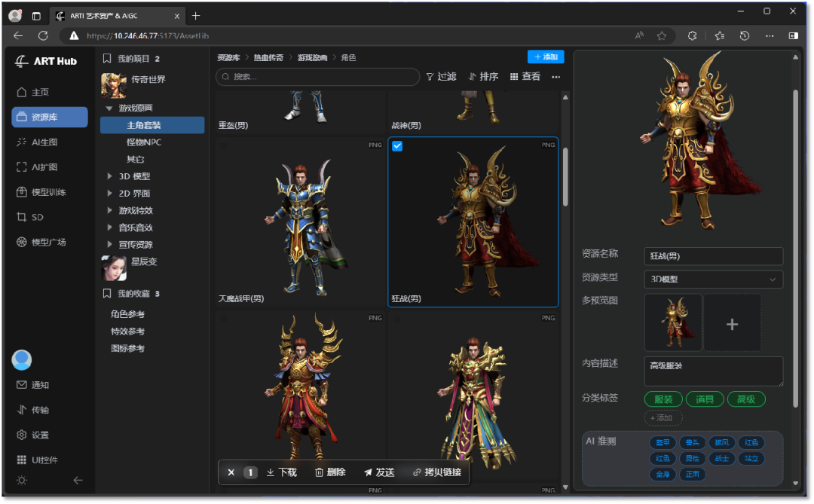Click the 过滤 filter icon
This screenshot has height=504, width=814.
(x=430, y=77)
